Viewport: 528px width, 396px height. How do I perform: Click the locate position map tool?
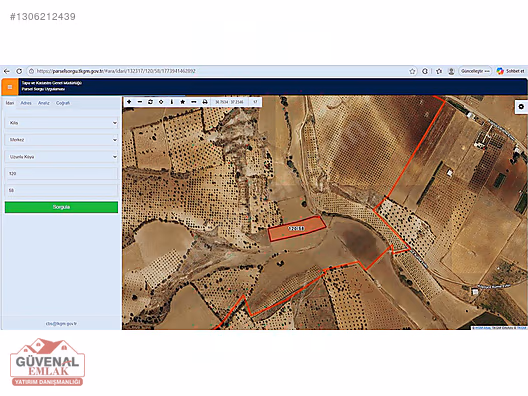click(161, 102)
